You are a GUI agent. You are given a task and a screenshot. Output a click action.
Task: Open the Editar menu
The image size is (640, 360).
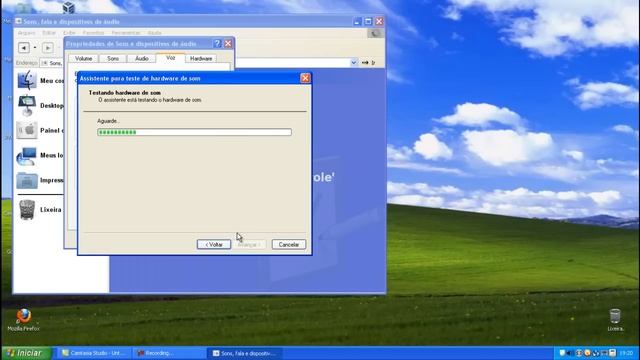coord(49,33)
